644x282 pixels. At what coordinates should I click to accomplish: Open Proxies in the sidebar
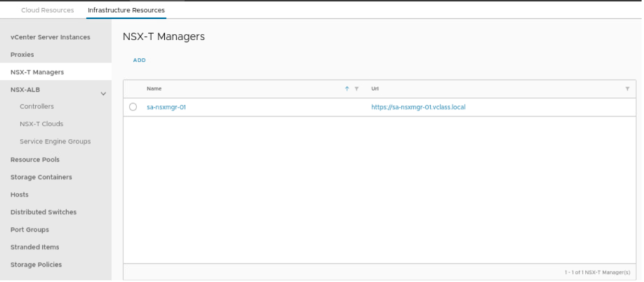point(22,55)
